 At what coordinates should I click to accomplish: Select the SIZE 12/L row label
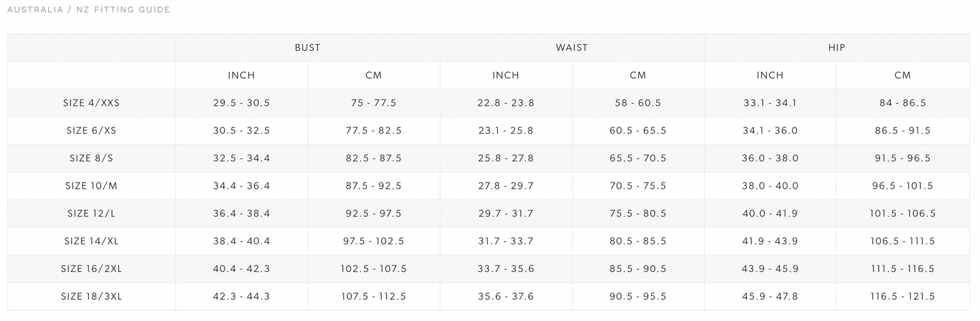point(92,213)
